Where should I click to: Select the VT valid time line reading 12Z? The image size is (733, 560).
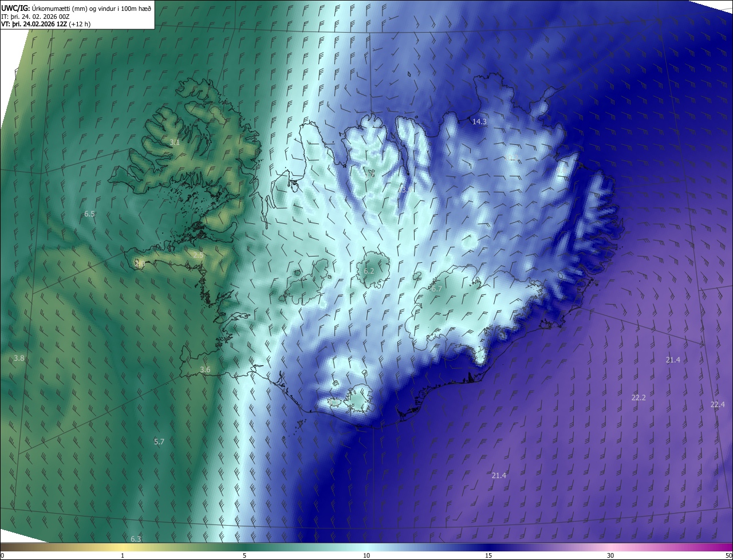coord(46,24)
